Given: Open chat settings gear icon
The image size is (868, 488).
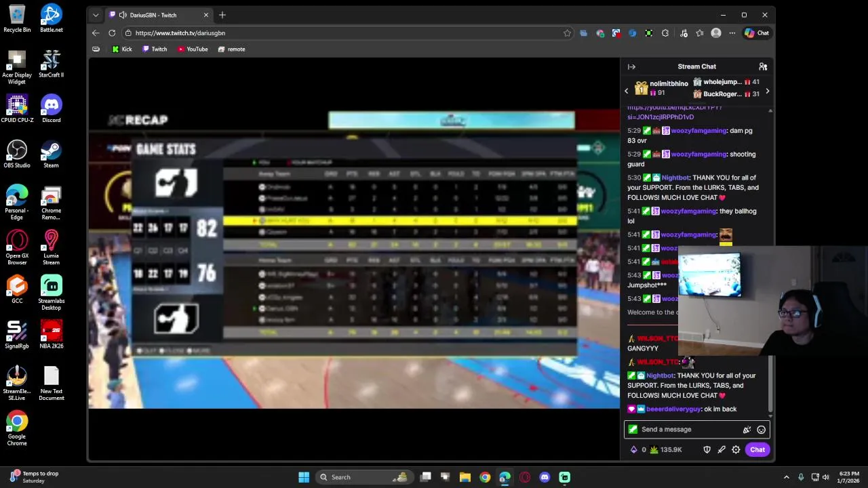Looking at the screenshot, I should click(736, 449).
